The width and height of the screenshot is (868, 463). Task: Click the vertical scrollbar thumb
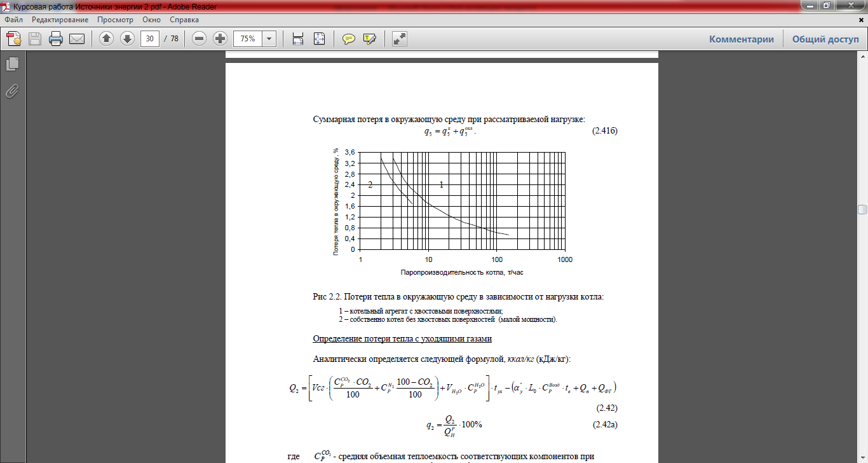(x=862, y=210)
